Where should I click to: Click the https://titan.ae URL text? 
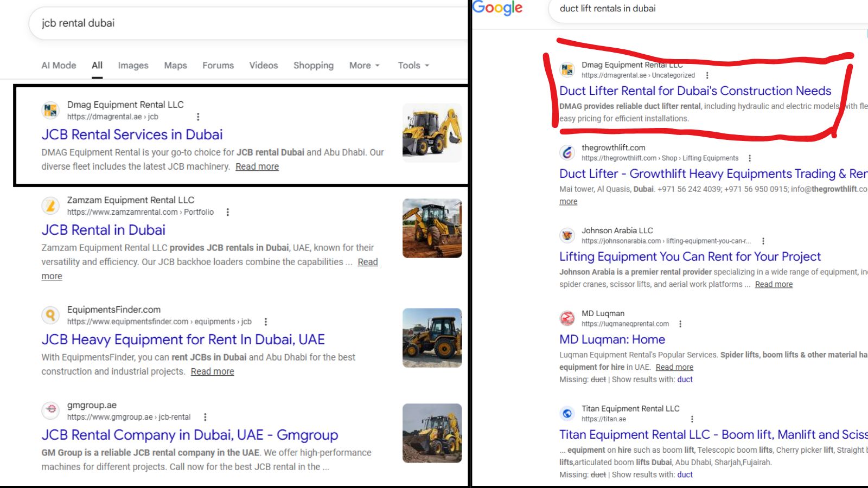tap(603, 419)
